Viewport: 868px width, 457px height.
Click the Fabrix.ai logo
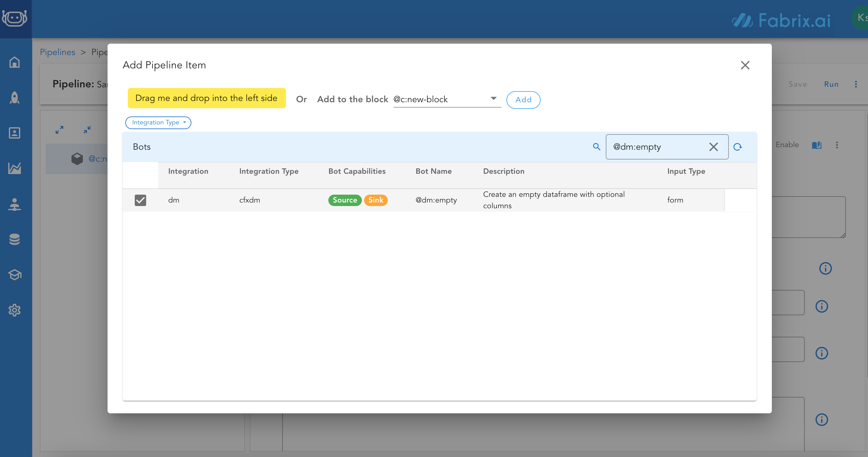point(781,20)
